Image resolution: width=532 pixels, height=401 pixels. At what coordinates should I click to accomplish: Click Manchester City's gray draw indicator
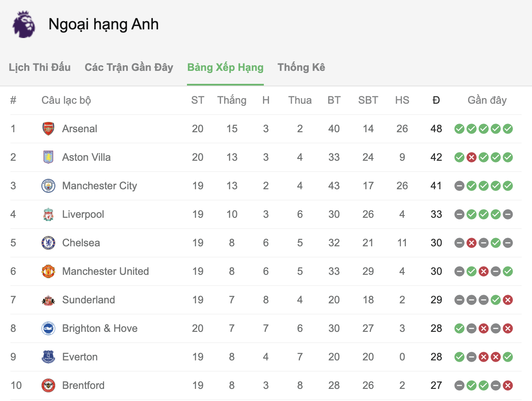pyautogui.click(x=459, y=186)
